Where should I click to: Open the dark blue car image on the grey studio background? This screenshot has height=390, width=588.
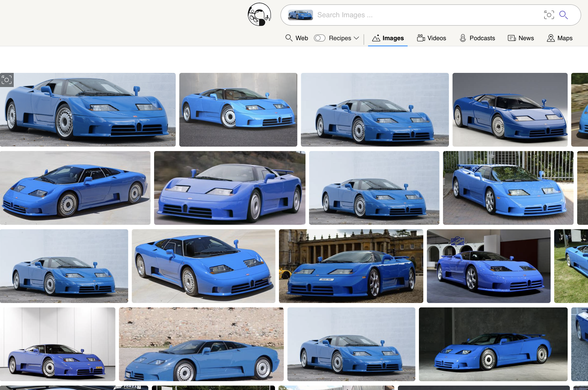coord(510,110)
